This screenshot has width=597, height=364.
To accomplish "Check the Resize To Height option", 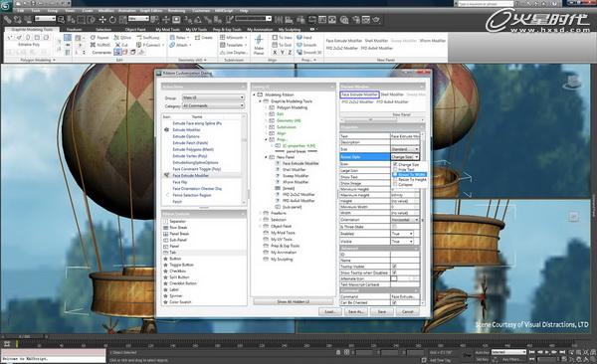I will tap(395, 179).
